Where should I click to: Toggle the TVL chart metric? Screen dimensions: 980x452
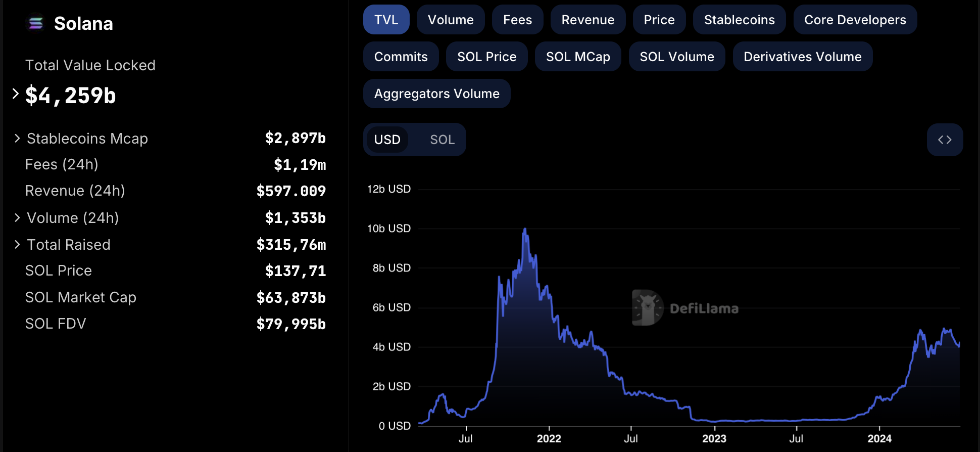(x=386, y=20)
